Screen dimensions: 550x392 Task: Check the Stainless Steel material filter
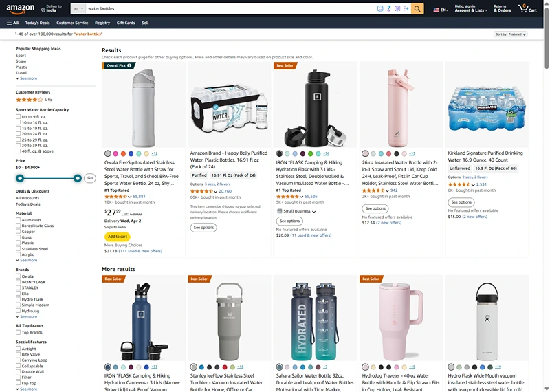click(19, 249)
